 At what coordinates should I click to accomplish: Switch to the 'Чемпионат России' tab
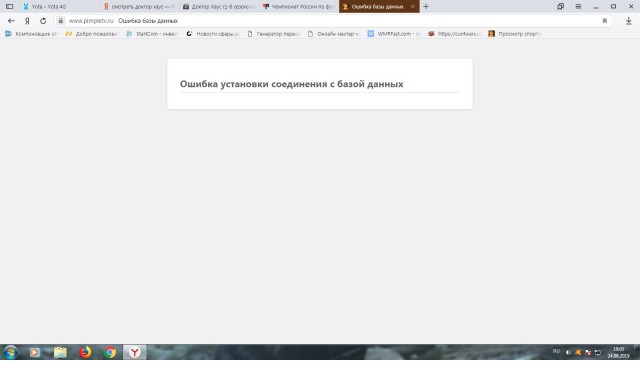(298, 7)
